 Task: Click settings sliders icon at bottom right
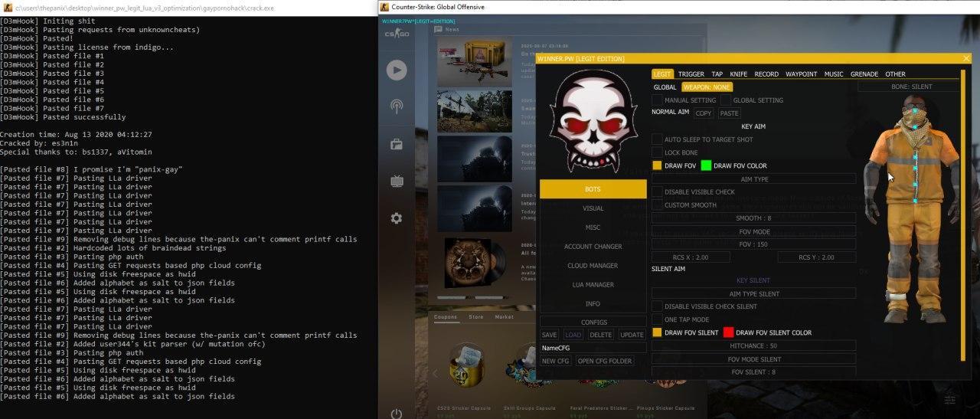(x=950, y=399)
